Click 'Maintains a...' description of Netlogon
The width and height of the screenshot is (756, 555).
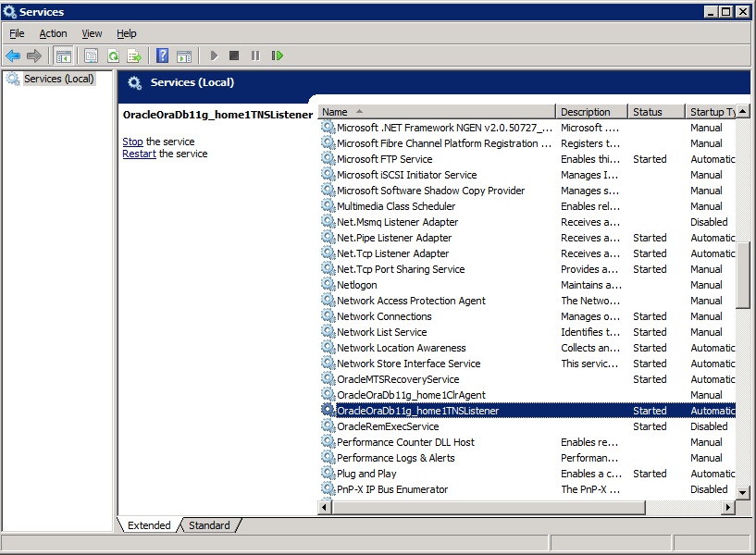point(591,285)
